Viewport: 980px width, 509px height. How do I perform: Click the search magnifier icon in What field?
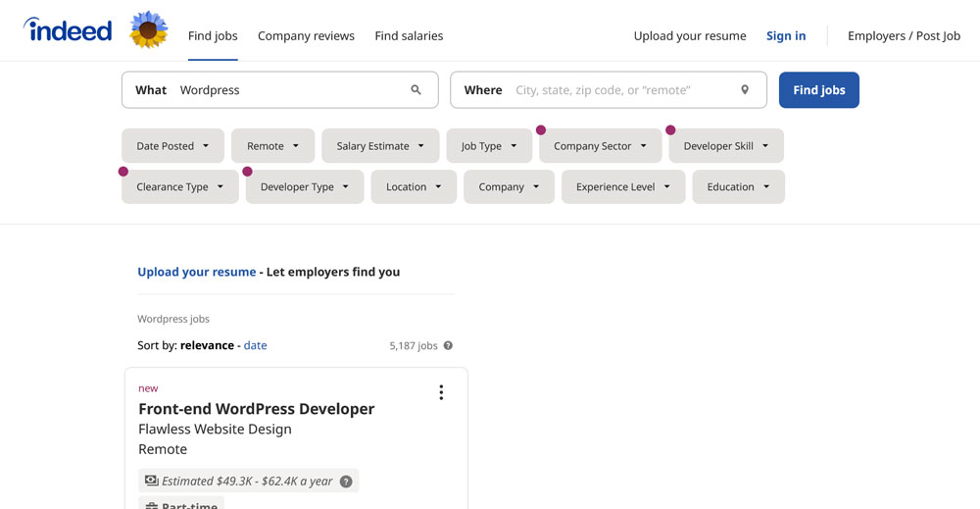416,90
